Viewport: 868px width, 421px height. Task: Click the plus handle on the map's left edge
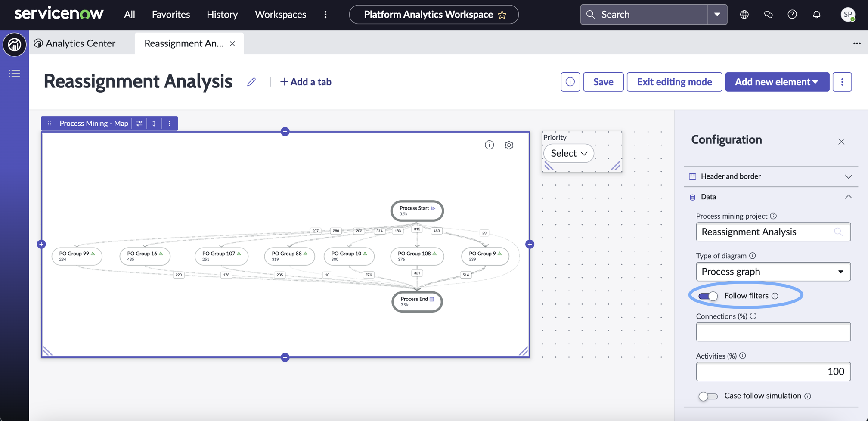41,245
